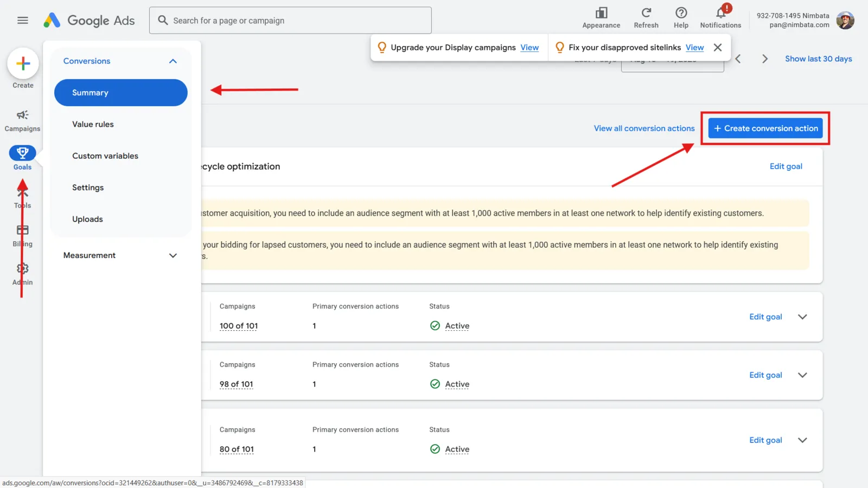Open the Campaigns section in the sidebar

22,120
